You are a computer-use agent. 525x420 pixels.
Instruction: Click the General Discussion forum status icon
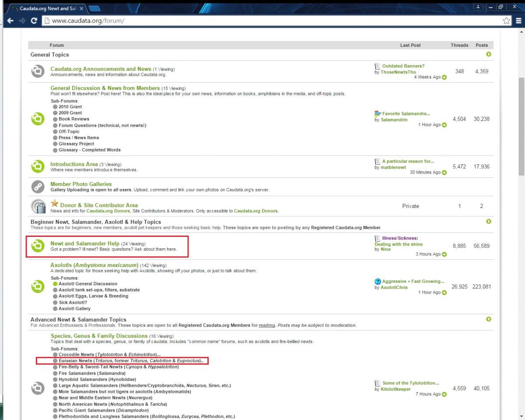click(38, 119)
